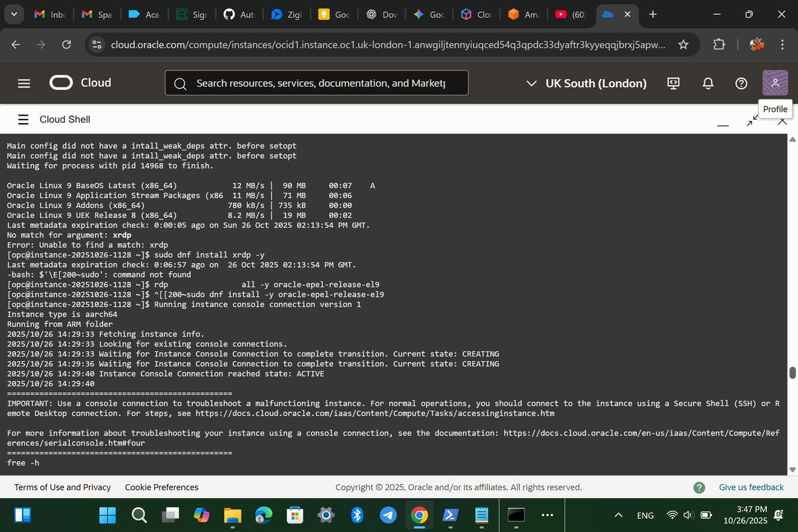Open the Oracle Cloud navigation hamburger menu
Image resolution: width=798 pixels, height=532 pixels.
(x=24, y=83)
